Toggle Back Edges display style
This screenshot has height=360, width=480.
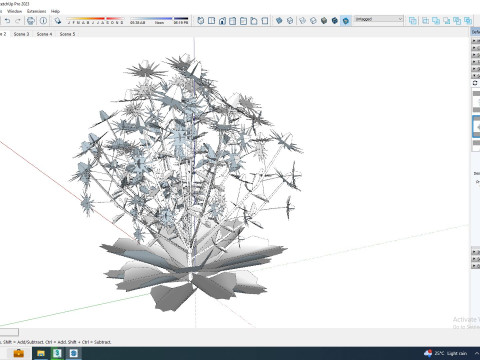290,21
